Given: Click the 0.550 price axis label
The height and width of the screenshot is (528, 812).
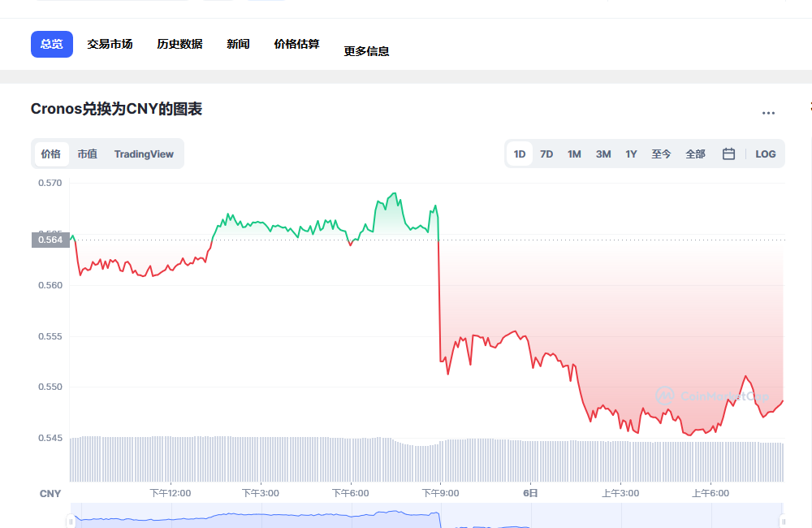Looking at the screenshot, I should point(50,387).
